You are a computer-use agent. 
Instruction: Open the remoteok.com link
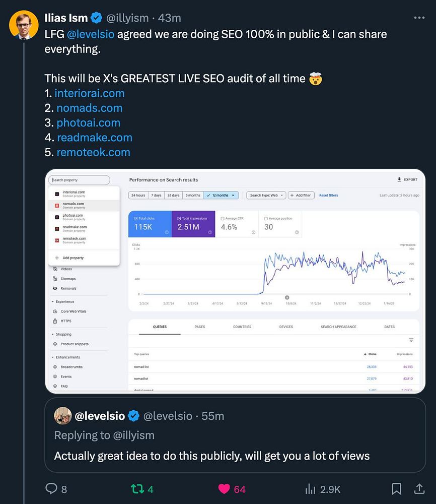(x=93, y=152)
